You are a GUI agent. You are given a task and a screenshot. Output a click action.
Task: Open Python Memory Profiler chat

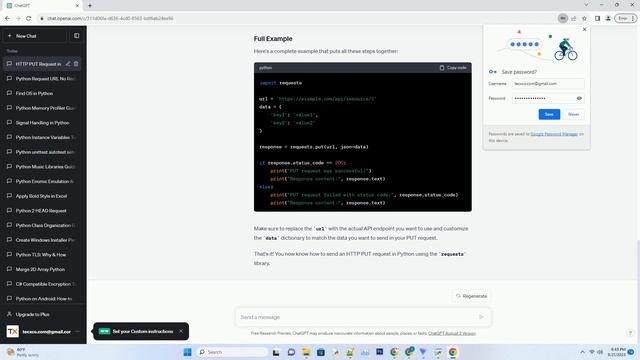(42, 108)
